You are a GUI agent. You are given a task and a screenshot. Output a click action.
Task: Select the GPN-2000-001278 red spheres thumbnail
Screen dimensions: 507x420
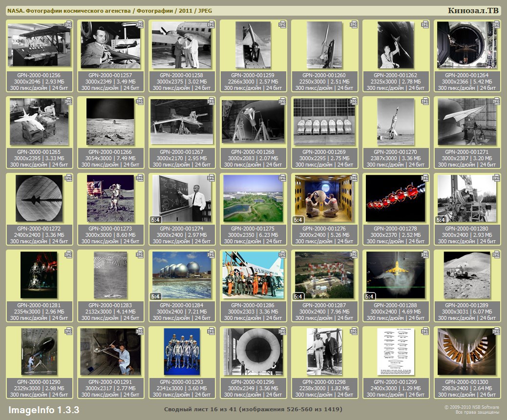(395, 198)
